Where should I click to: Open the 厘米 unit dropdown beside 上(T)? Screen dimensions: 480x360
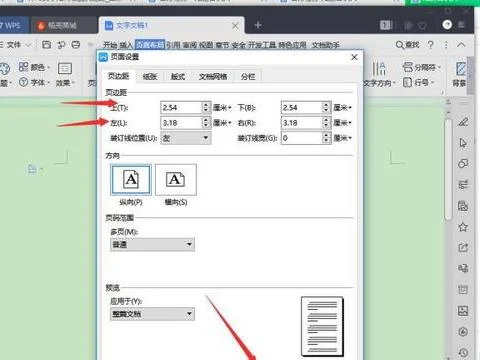(222, 108)
